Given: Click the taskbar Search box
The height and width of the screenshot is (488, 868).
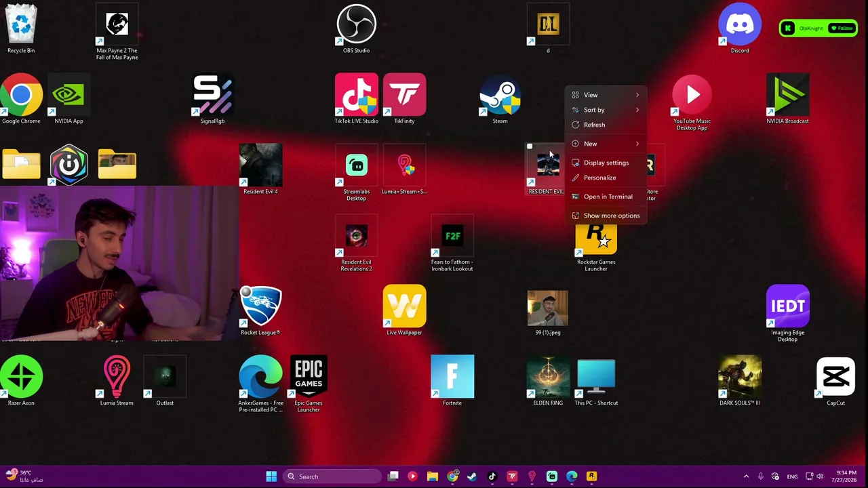Looking at the screenshot, I should [331, 476].
